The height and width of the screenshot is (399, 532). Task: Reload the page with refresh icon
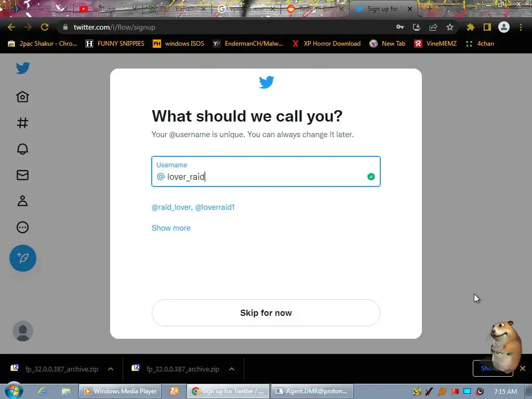[45, 27]
